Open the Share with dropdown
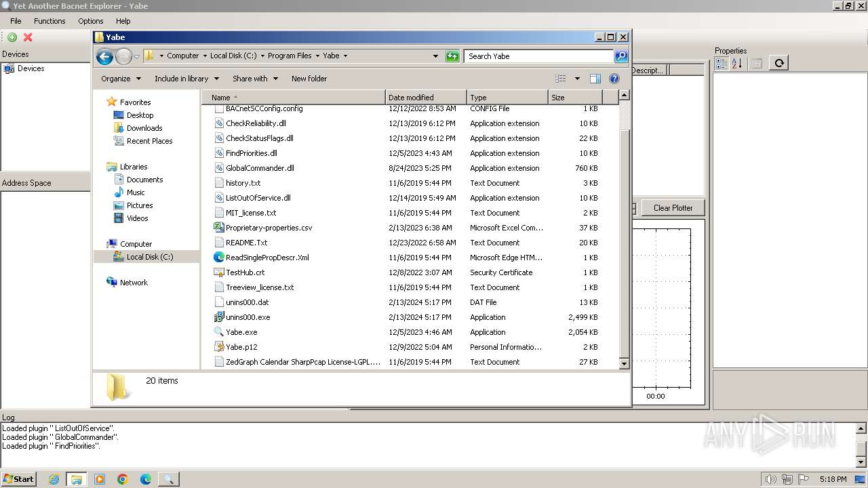Image resolution: width=868 pixels, height=488 pixels. click(255, 79)
